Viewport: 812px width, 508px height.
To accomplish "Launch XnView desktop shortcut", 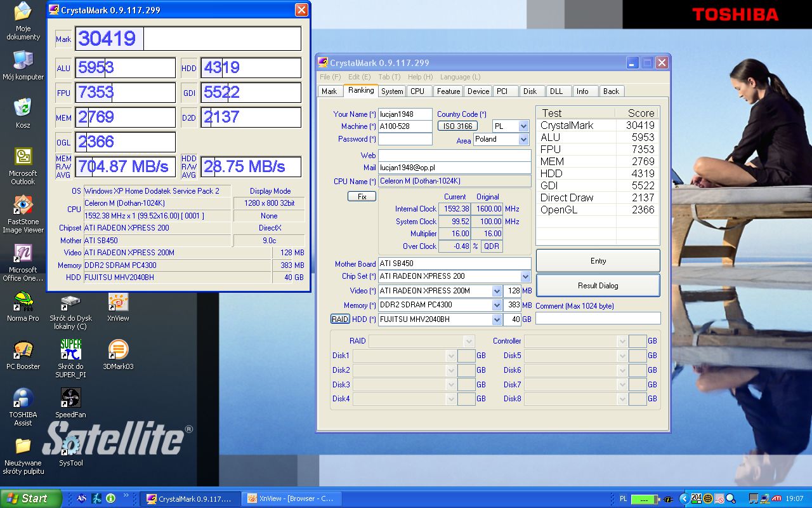I will pyautogui.click(x=118, y=307).
